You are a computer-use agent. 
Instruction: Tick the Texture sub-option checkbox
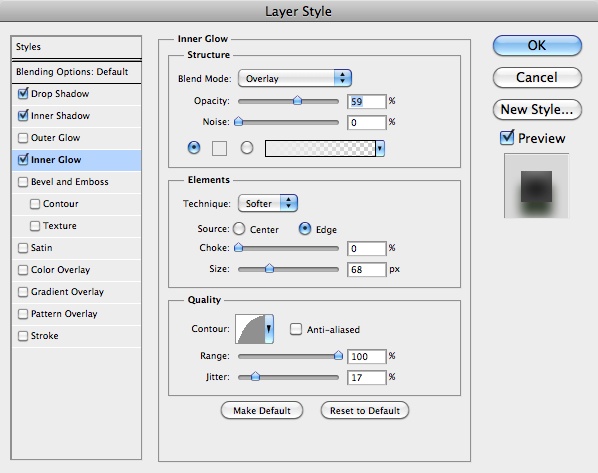(35, 226)
